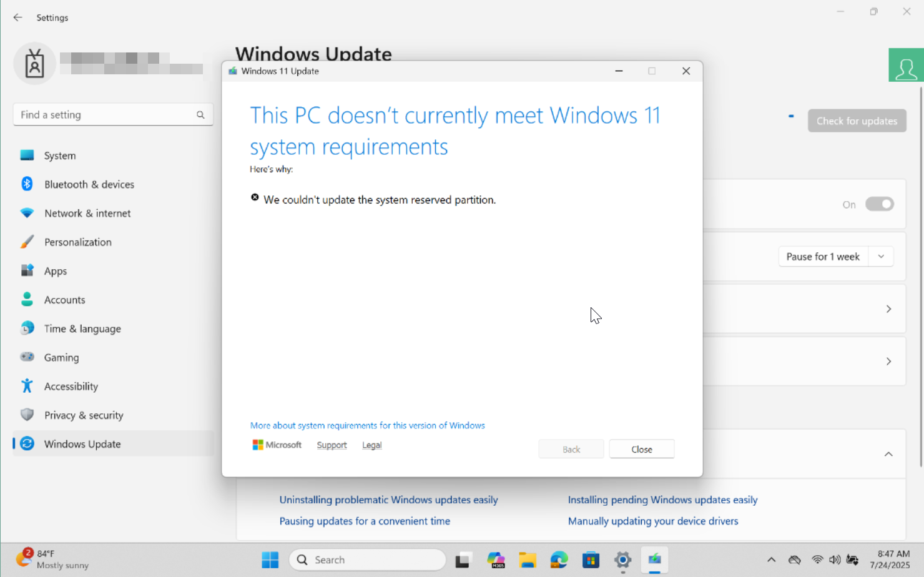Click the search magnifier in Find a setting
924x577 pixels.
(200, 115)
